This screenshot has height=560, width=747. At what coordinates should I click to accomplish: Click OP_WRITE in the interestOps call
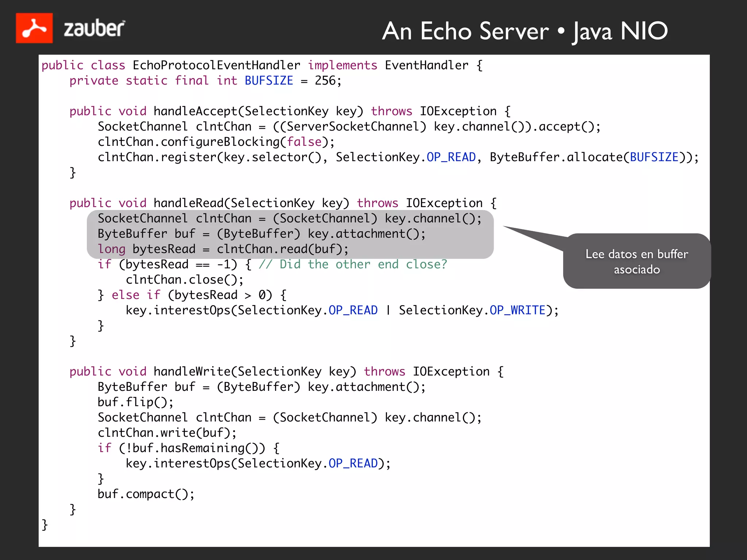click(517, 310)
